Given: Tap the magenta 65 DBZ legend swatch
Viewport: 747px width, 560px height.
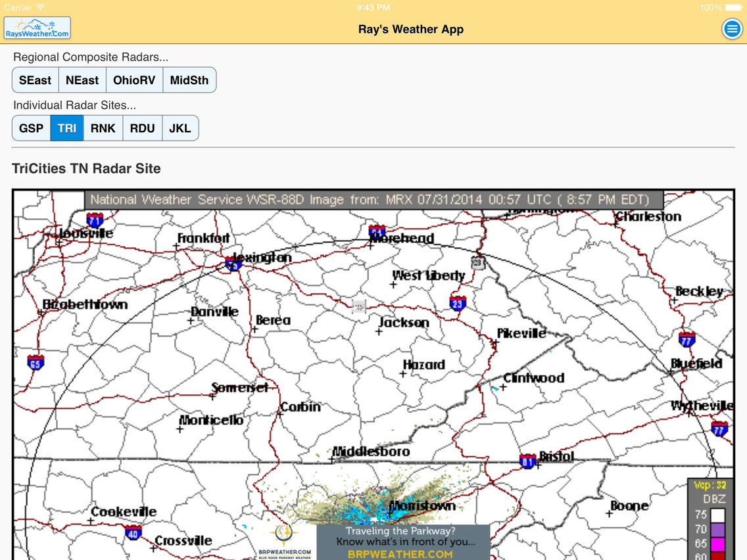Looking at the screenshot, I should pyautogui.click(x=717, y=544).
